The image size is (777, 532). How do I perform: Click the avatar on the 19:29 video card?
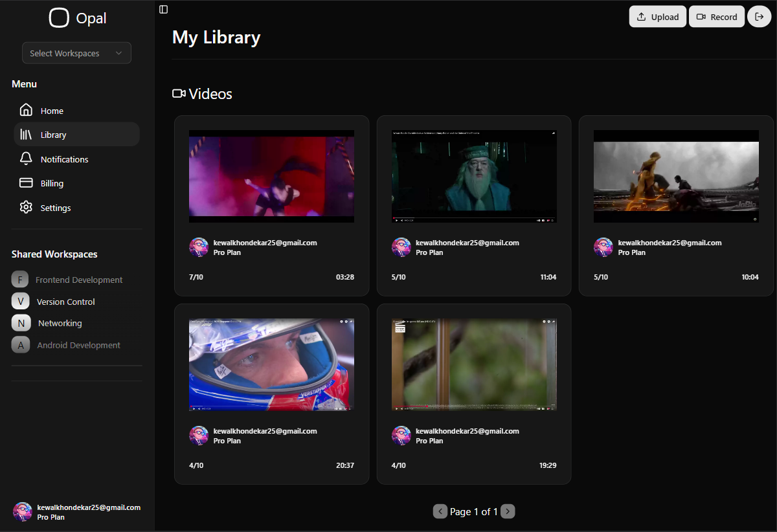click(x=401, y=436)
